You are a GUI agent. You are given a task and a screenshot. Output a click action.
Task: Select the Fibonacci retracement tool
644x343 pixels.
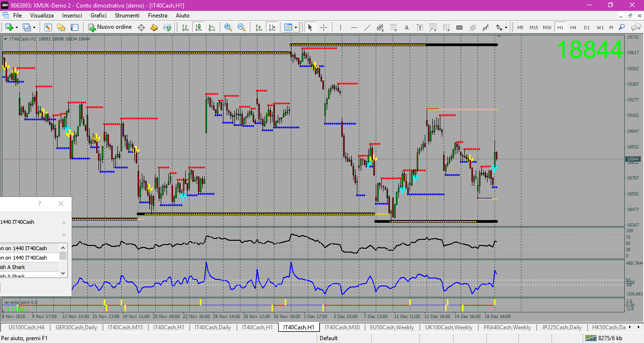click(x=394, y=27)
